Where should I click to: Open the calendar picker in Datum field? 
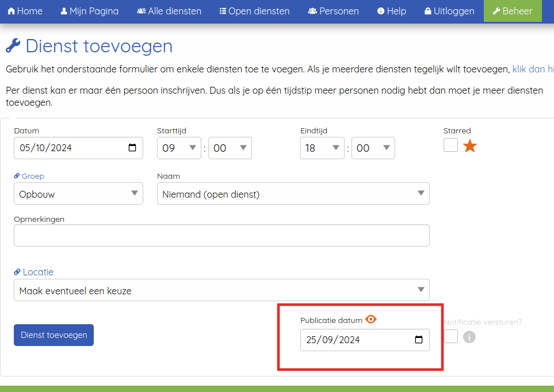pos(132,148)
